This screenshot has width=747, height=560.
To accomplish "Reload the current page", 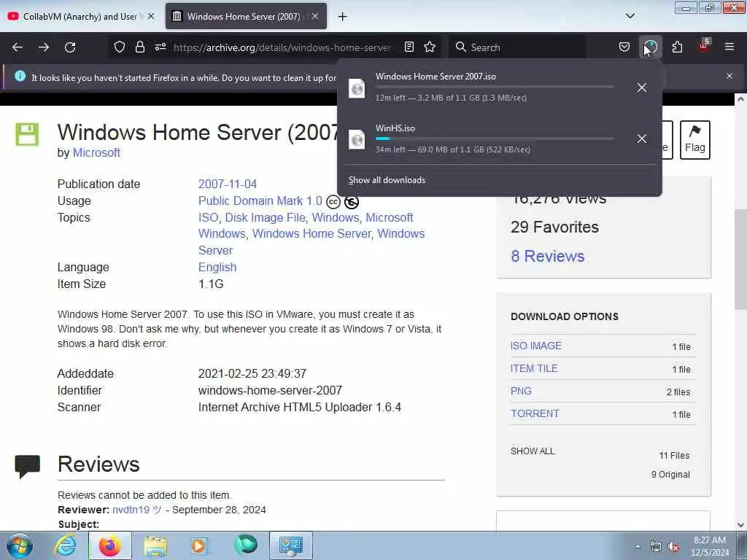I will (x=70, y=47).
